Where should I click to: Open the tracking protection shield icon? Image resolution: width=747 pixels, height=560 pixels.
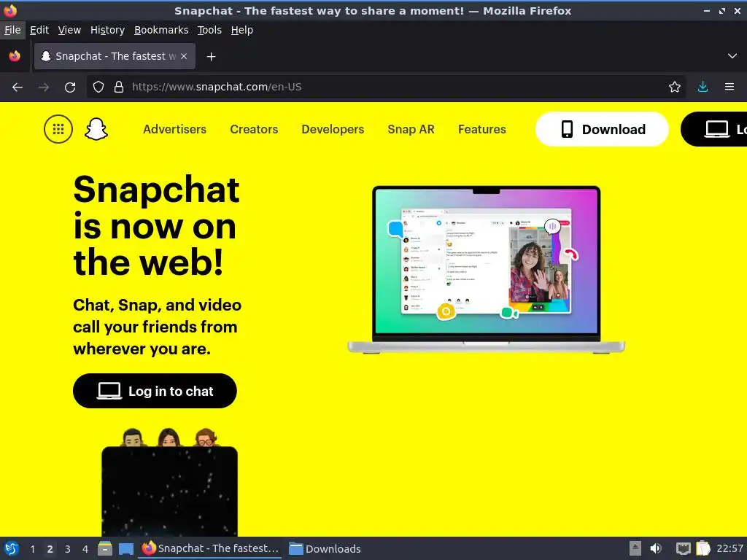pos(98,87)
